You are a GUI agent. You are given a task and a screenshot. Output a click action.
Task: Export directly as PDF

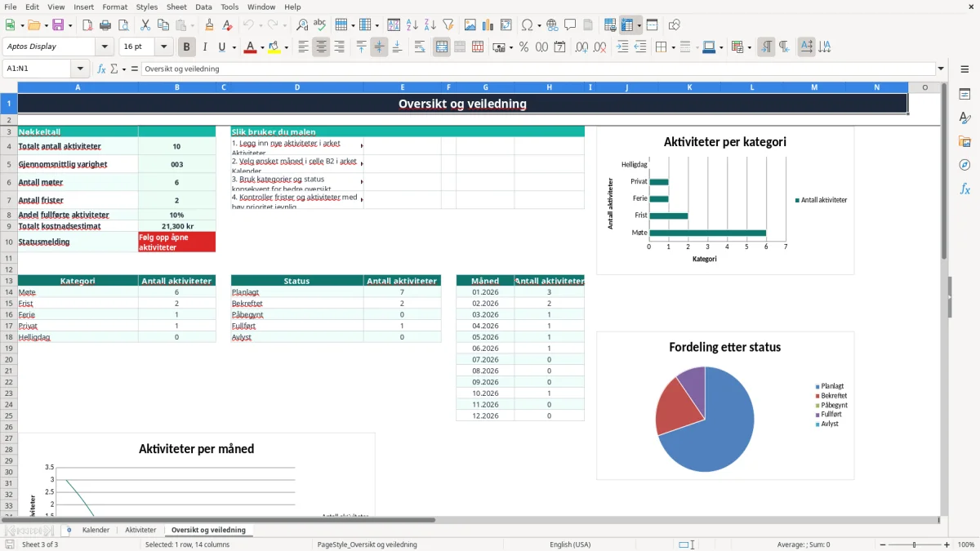coord(87,25)
